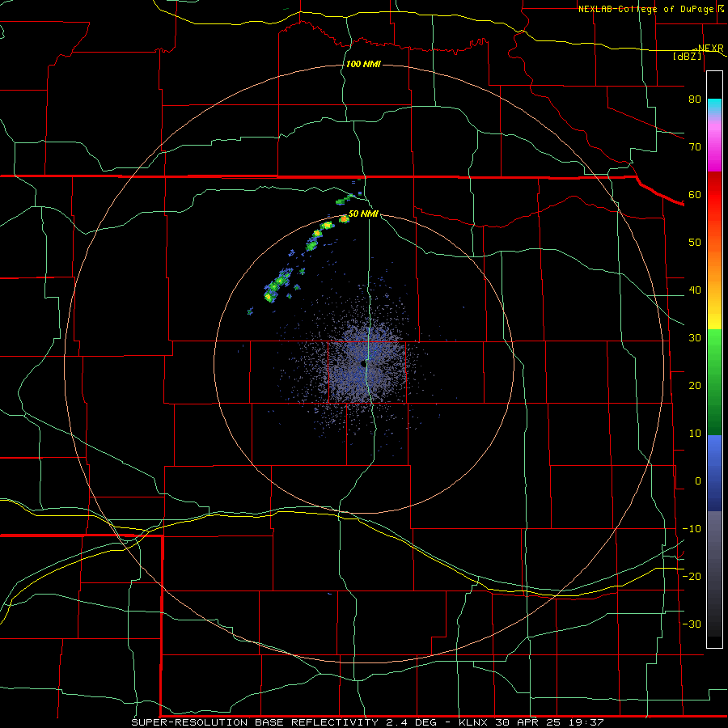Click the "100 NMI" range ring label
Viewport: 728px width, 728px height.
coord(363,64)
